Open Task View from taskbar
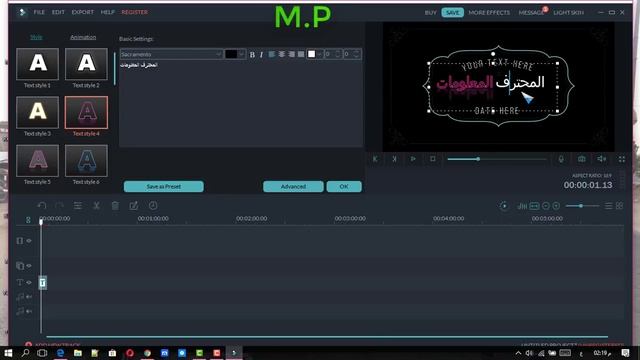 point(42,353)
